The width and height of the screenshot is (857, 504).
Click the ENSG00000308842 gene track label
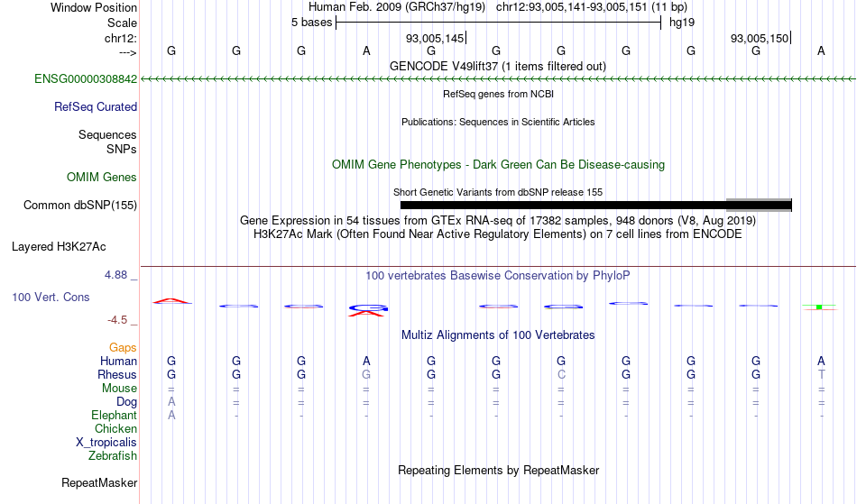click(x=86, y=79)
